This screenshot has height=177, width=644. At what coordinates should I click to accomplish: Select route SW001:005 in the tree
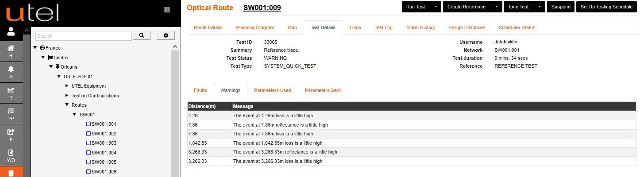(104, 162)
